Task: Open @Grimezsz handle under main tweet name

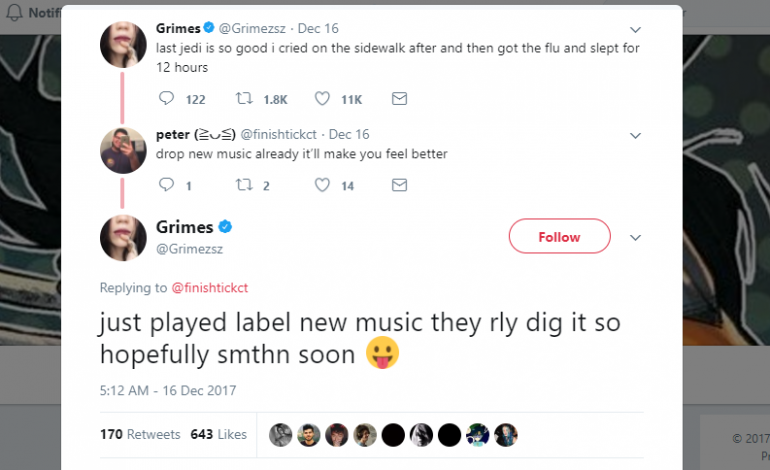Action: (x=190, y=249)
